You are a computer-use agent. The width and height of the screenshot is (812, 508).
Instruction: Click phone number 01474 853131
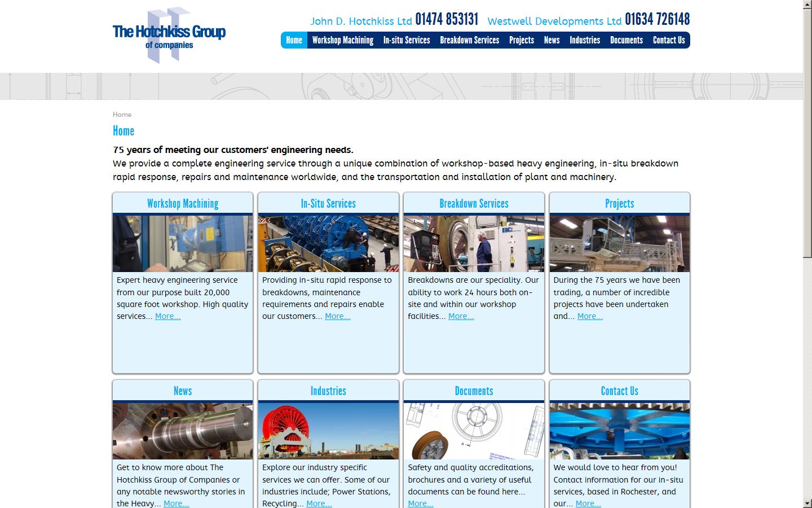coord(447,20)
